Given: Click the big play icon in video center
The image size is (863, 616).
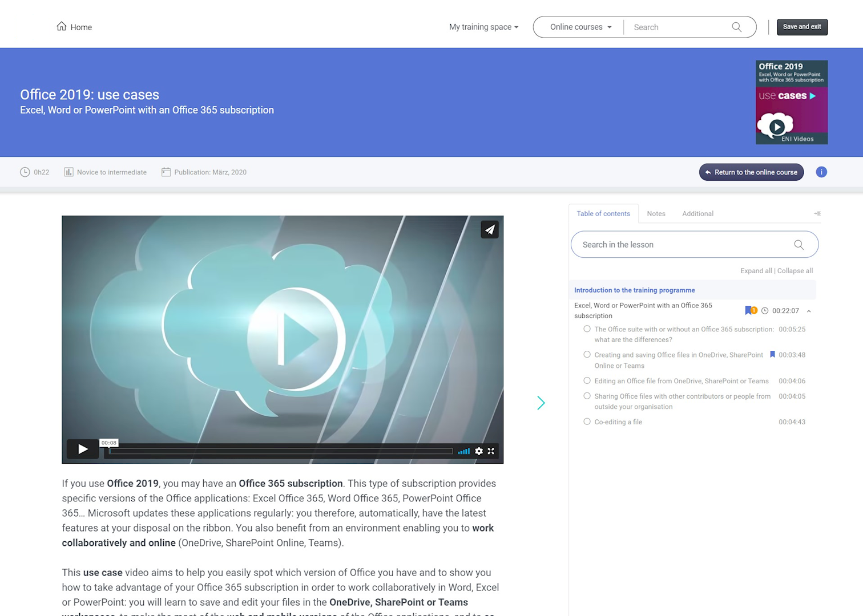Looking at the screenshot, I should tap(296, 339).
